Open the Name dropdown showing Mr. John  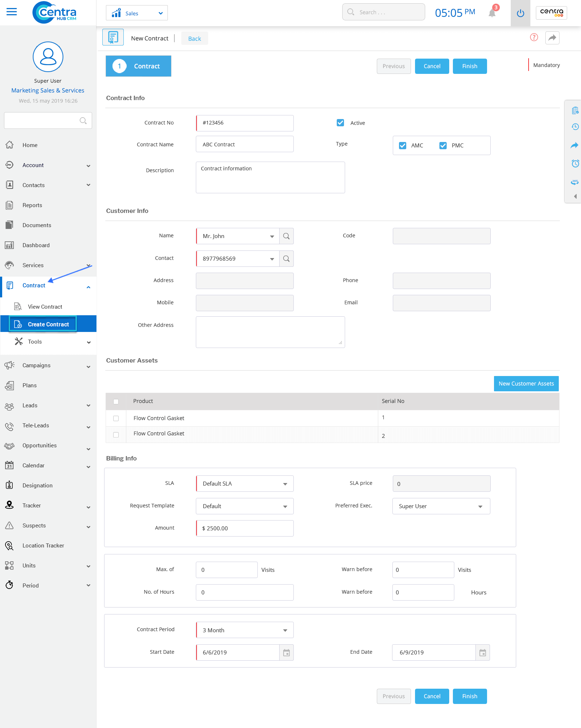point(238,236)
